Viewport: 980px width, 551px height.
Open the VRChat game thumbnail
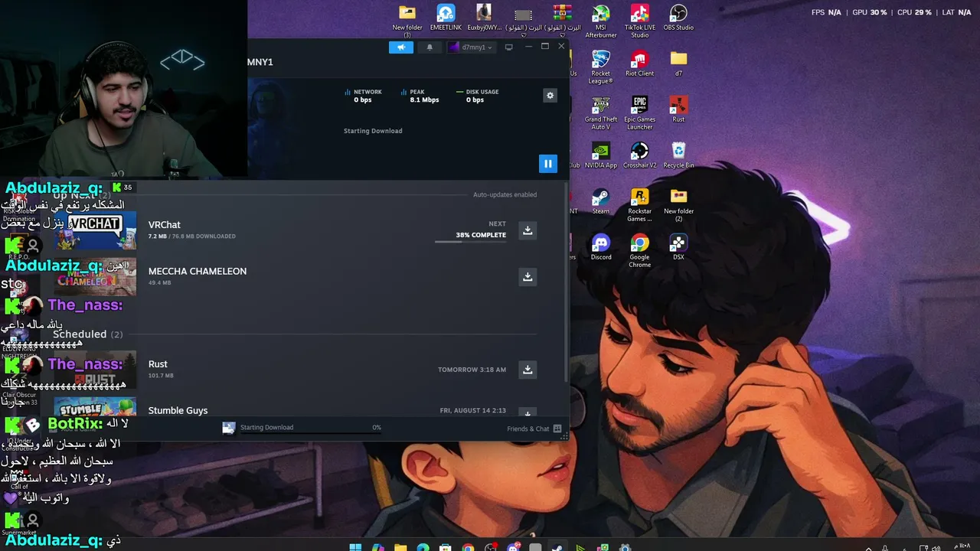pyautogui.click(x=95, y=230)
